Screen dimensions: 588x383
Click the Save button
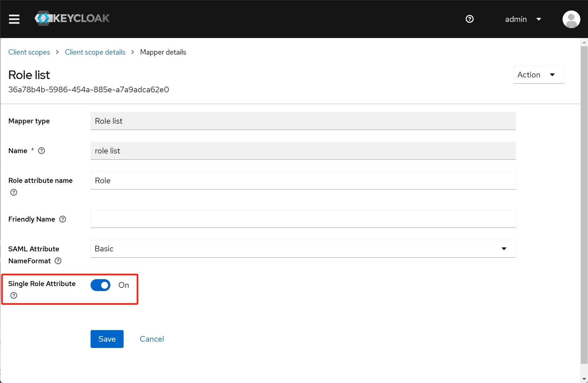[107, 339]
